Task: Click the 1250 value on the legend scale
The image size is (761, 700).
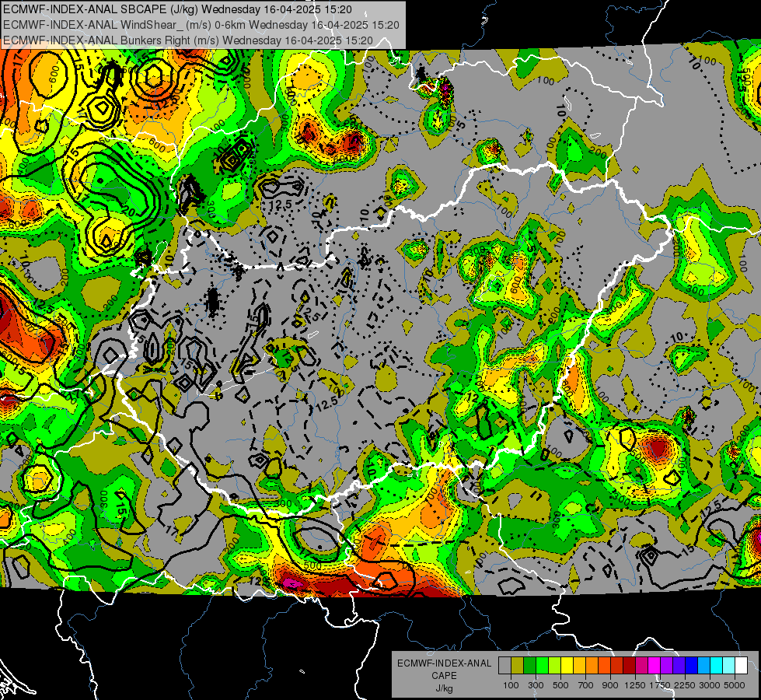Action: [x=635, y=685]
